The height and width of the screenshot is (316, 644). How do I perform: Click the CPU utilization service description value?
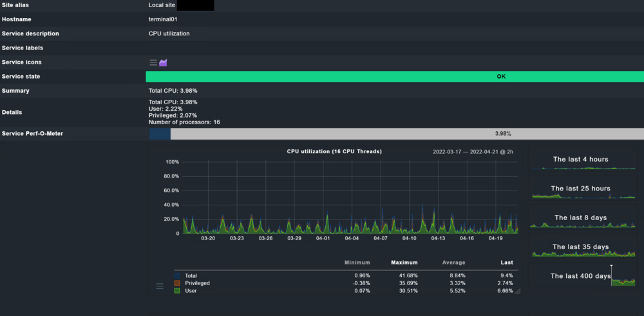point(169,33)
